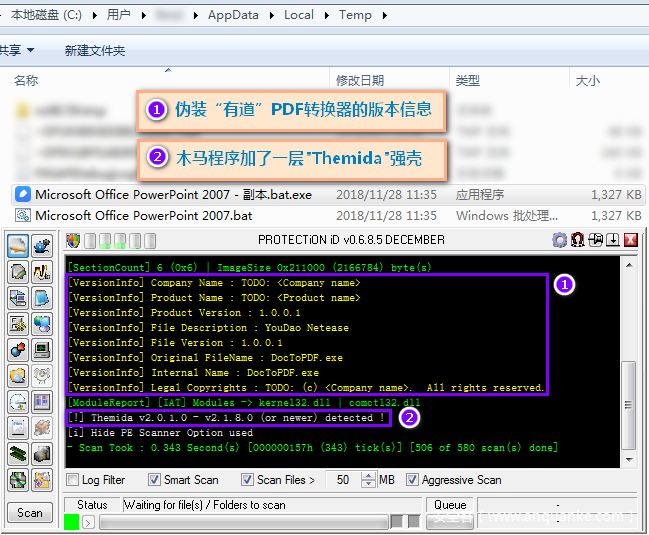Viewport: 649px width, 535px height.
Task: Uncheck the Smart Scan option
Action: tap(155, 480)
